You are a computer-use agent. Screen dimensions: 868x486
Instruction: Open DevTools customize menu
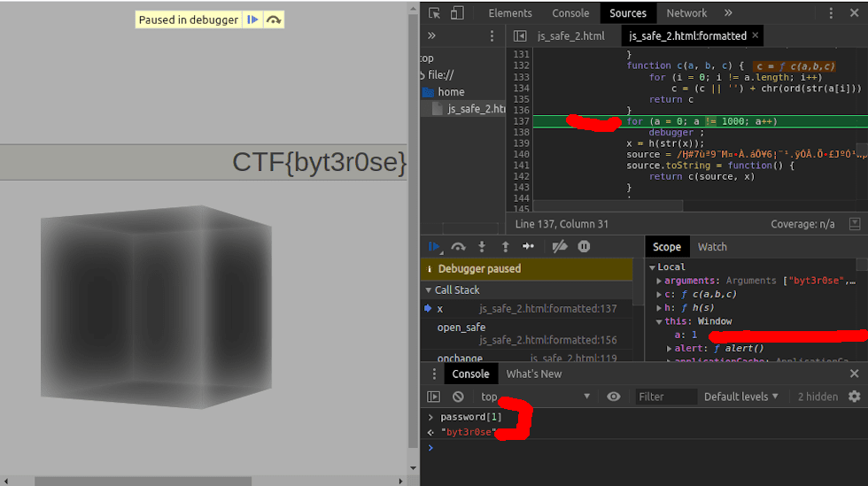click(831, 13)
